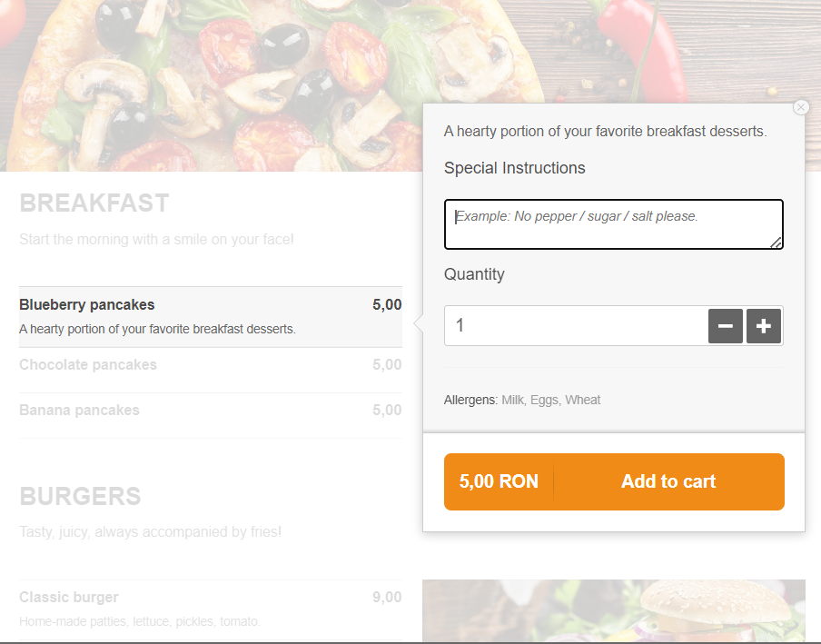Click the BREAKFAST category heading
Screen dimensions: 821x644
[94, 203]
